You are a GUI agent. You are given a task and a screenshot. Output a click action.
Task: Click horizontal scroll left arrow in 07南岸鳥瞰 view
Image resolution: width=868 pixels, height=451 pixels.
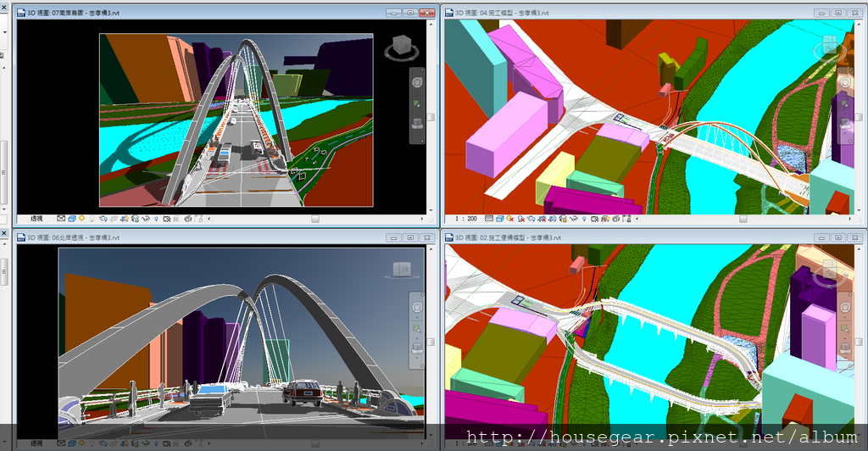(x=209, y=219)
